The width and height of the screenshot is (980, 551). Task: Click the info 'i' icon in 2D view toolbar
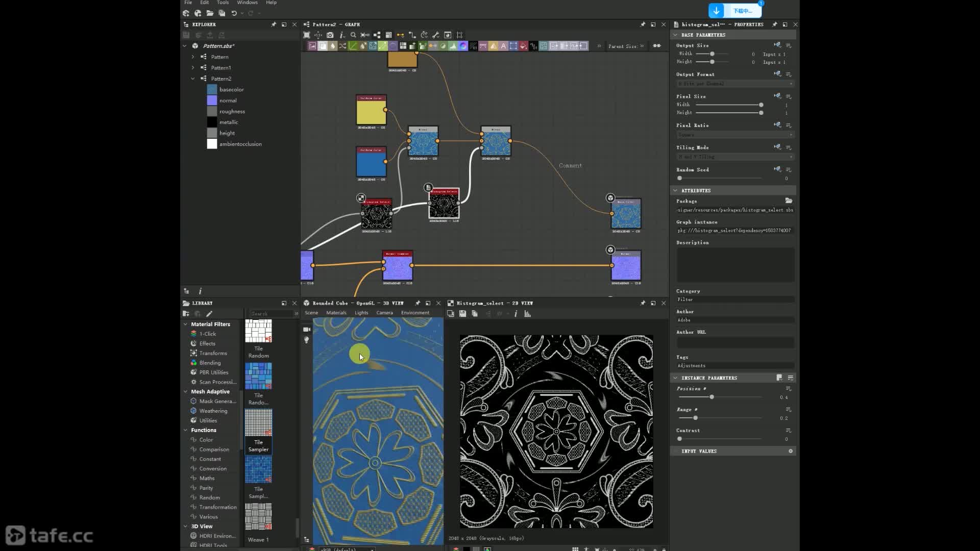point(516,314)
